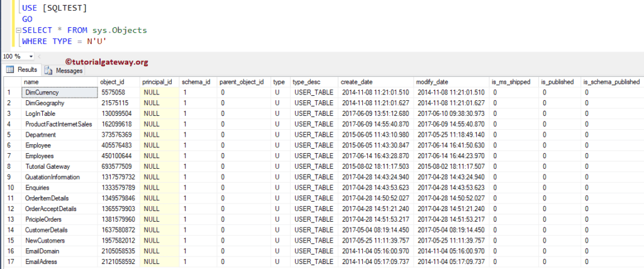Select the schema_id column header
The width and height of the screenshot is (644, 269).
point(197,82)
